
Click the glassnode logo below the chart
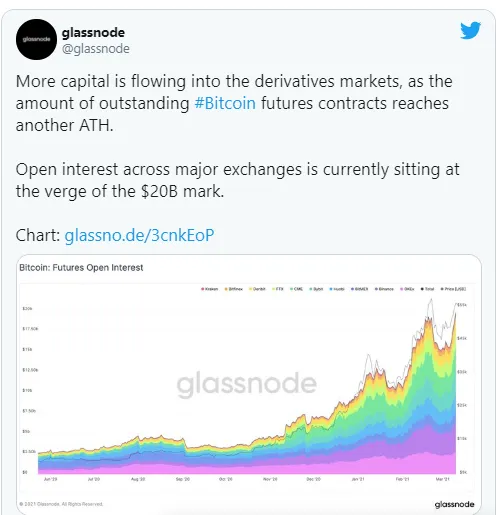(x=454, y=504)
